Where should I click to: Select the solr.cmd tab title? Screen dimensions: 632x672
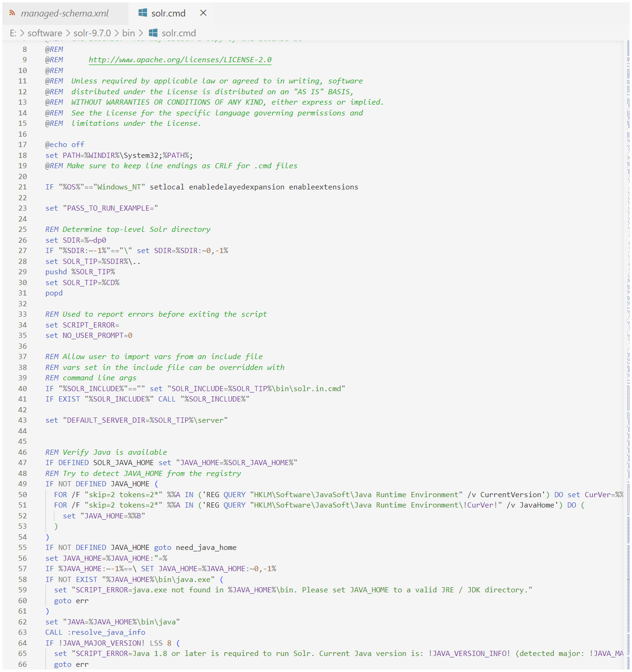(168, 13)
